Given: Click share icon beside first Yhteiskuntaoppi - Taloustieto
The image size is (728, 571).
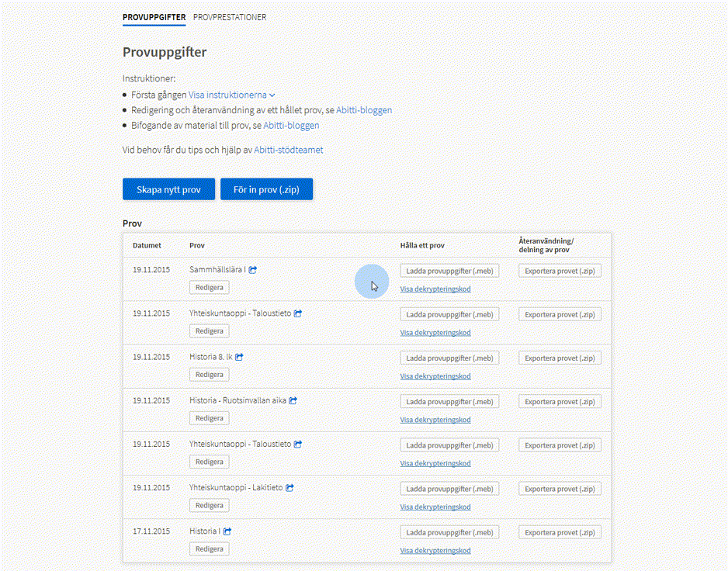Looking at the screenshot, I should click(298, 313).
